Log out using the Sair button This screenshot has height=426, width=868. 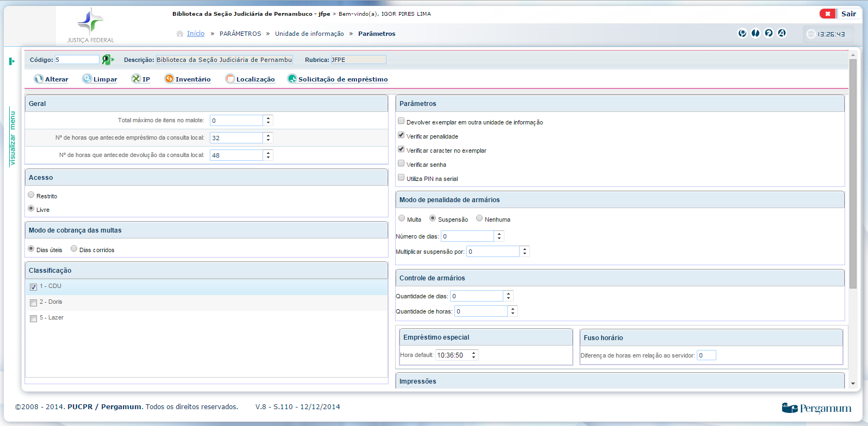840,14
